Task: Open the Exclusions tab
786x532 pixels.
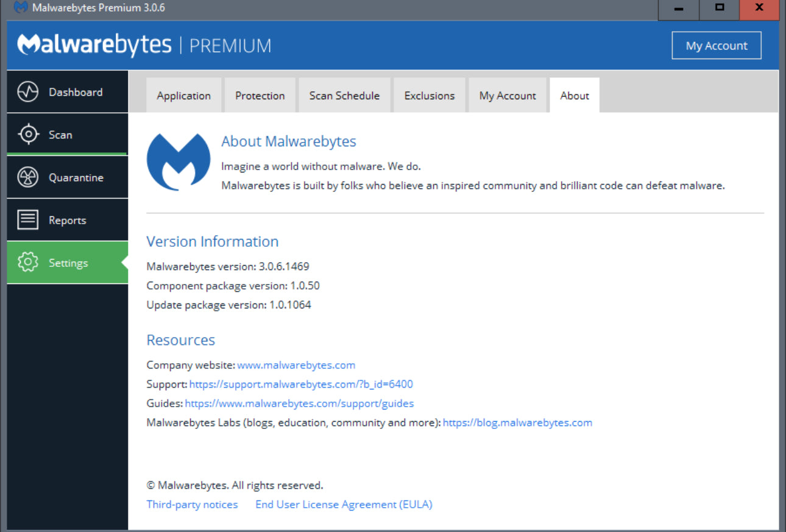Action: point(430,95)
